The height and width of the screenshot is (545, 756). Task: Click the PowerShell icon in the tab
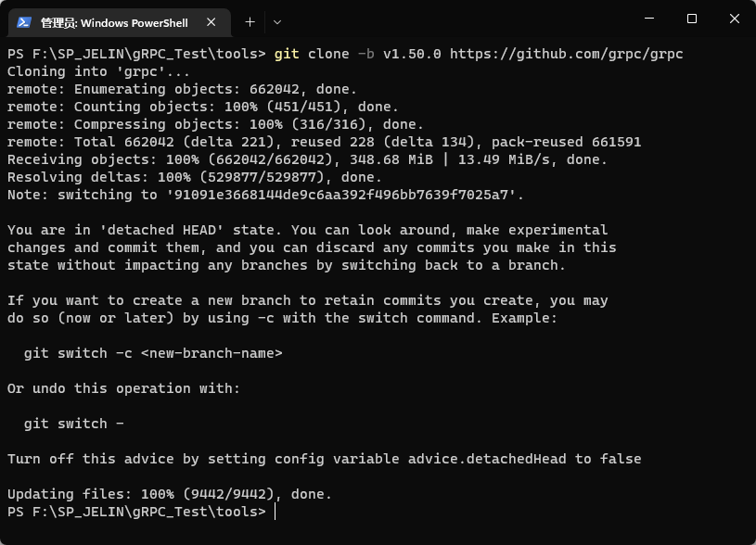click(25, 22)
